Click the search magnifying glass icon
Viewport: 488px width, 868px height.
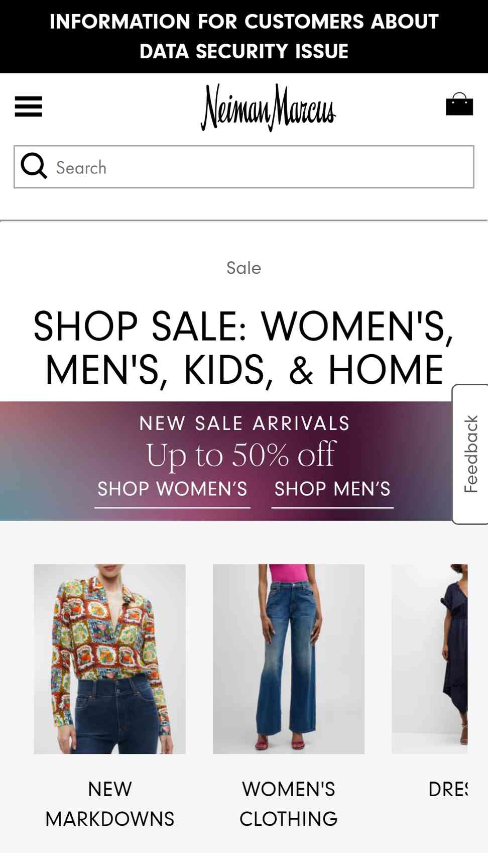pos(34,166)
